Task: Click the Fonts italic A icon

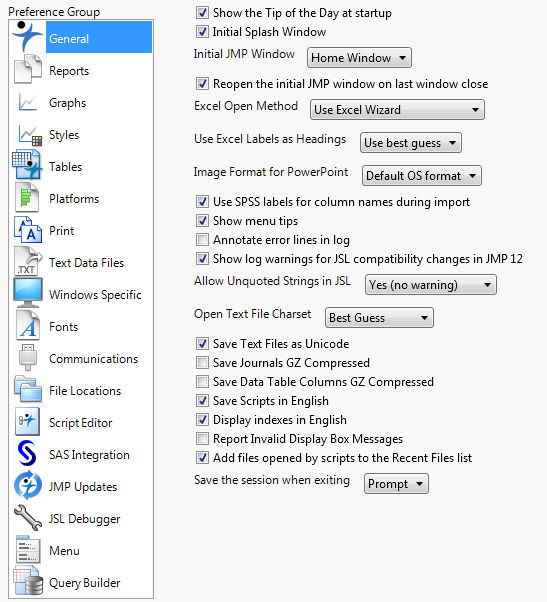Action: click(28, 325)
